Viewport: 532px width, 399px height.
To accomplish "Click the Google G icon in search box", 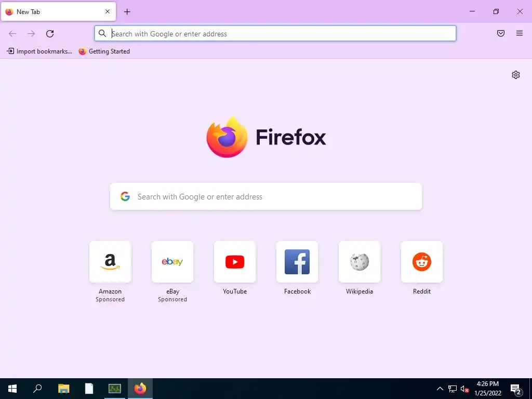I will [x=125, y=196].
